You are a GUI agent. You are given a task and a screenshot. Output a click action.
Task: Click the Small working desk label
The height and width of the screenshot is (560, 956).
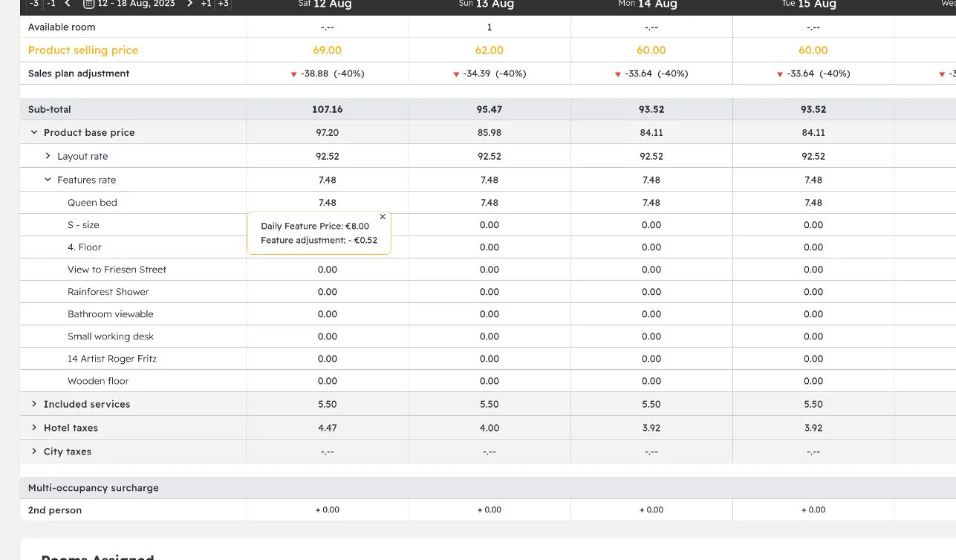tap(111, 336)
